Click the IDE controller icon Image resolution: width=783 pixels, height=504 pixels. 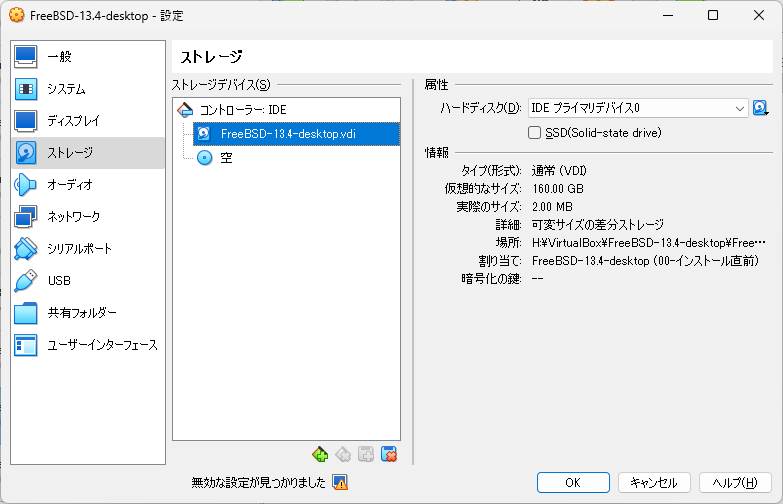185,110
